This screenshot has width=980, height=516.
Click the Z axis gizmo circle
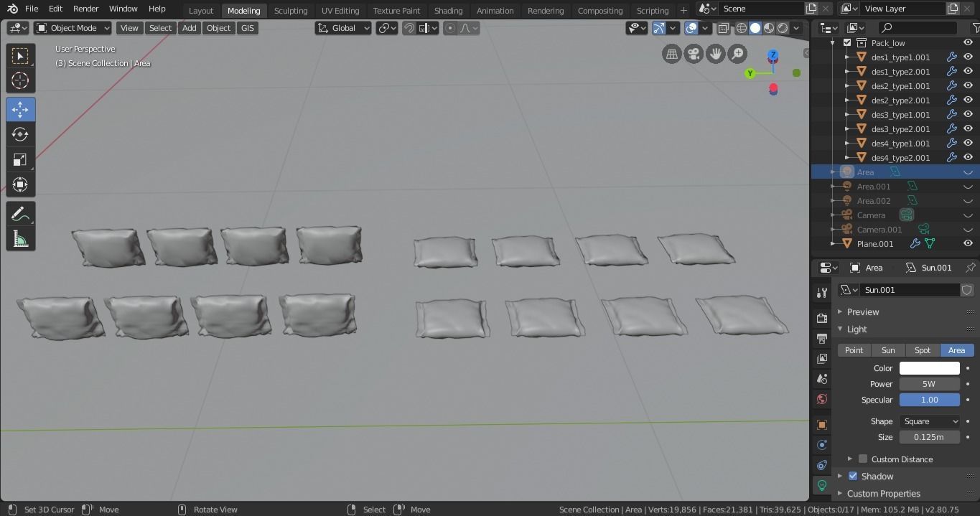(773, 55)
